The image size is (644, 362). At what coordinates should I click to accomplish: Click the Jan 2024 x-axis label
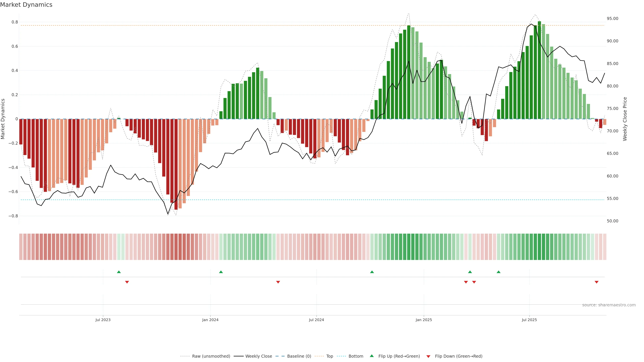210,320
